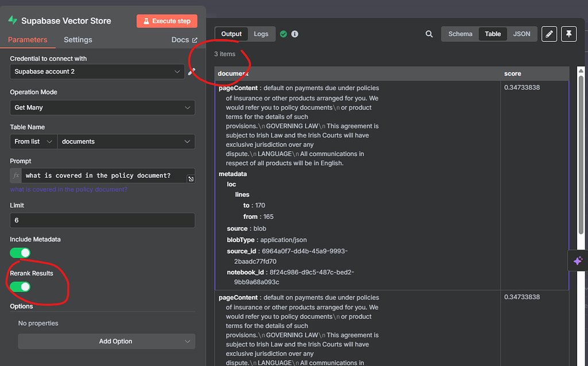Switch to the Settings tab
Screen dimensions: 588x366
(x=78, y=40)
